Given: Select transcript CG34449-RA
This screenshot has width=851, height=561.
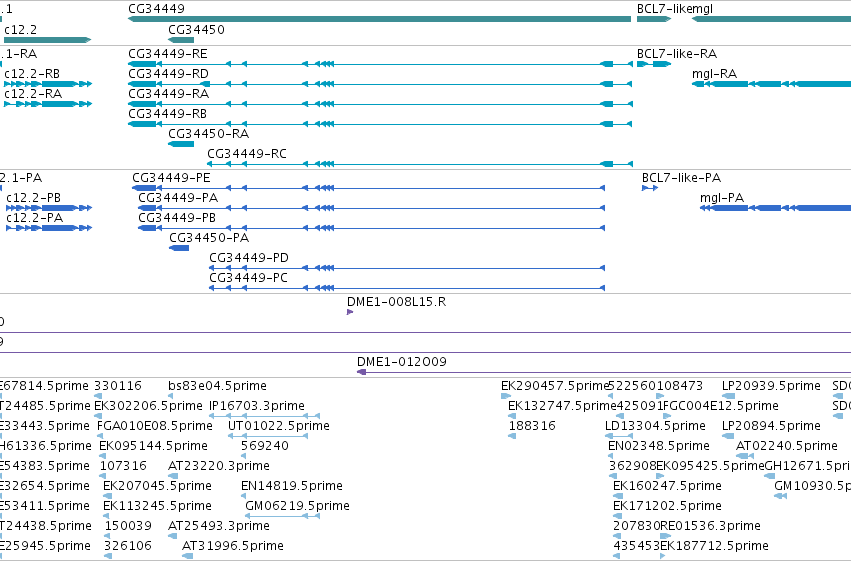Looking at the screenshot, I should click(380, 104).
